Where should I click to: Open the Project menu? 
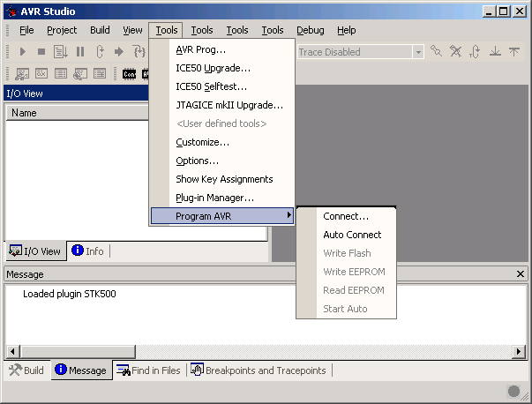pyautogui.click(x=62, y=30)
